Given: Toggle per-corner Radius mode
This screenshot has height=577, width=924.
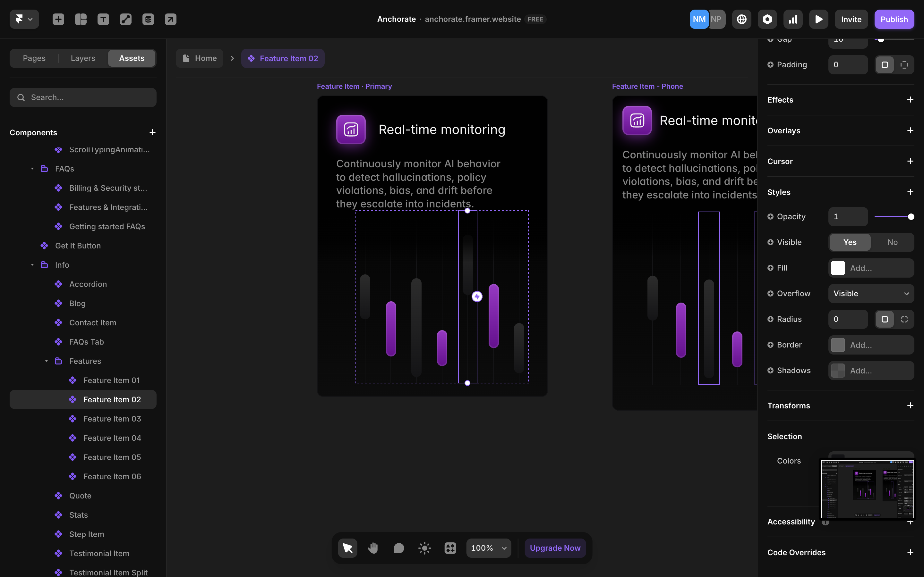Looking at the screenshot, I should click(x=904, y=319).
